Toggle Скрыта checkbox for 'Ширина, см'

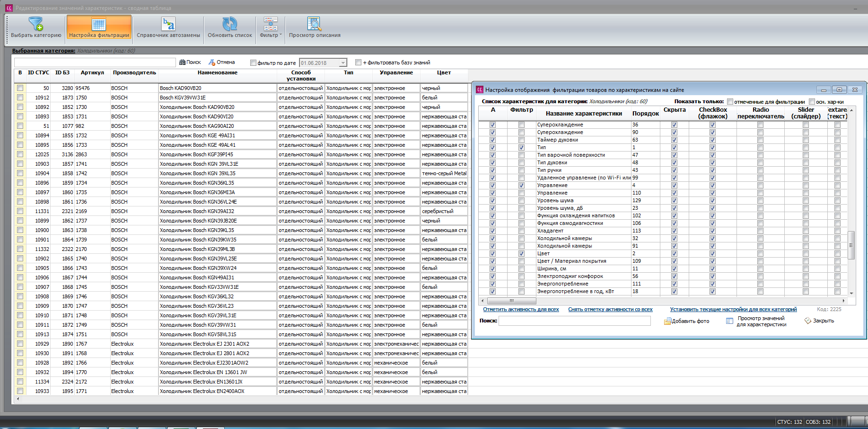pyautogui.click(x=674, y=268)
